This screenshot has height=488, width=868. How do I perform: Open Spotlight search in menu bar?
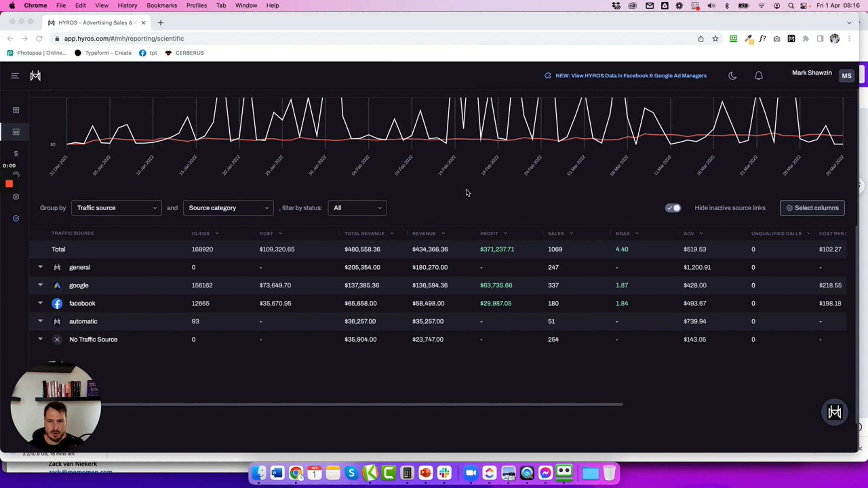click(791, 5)
